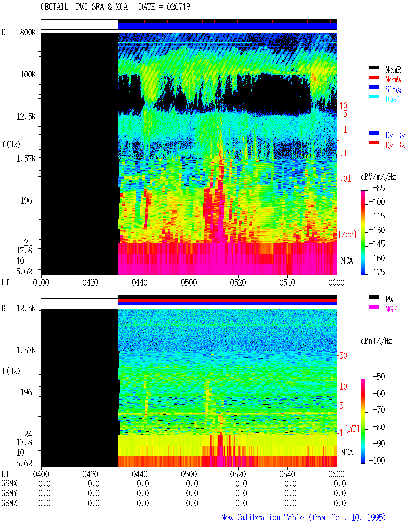Image resolution: width=420 pixels, height=523 pixels.
Task: Click the 800K frequency axis label
Action: pos(28,32)
